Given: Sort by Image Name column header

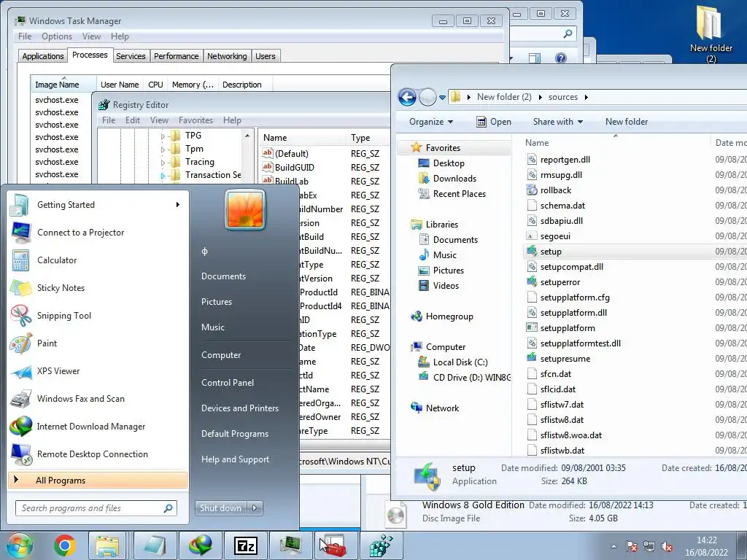Looking at the screenshot, I should (x=63, y=85).
